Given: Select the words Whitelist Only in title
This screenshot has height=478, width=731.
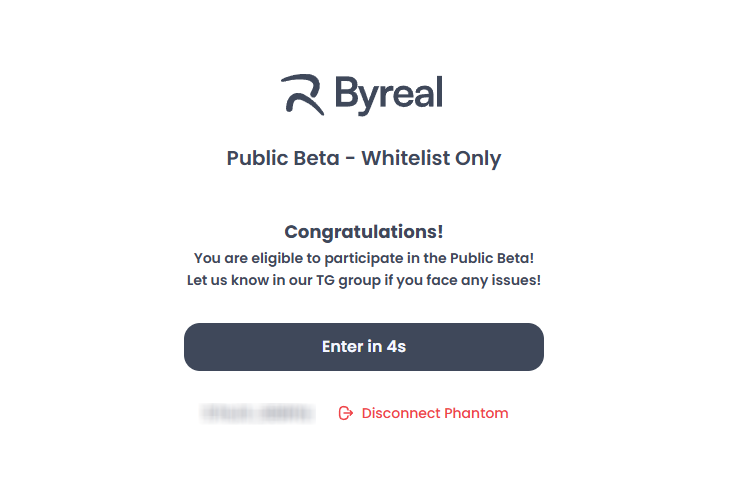Looking at the screenshot, I should [431, 158].
